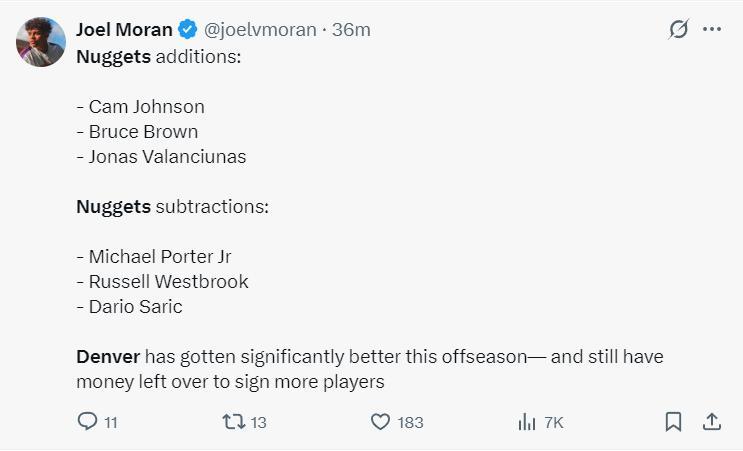Click the blue verified badge
The height and width of the screenshot is (451, 743).
coord(187,29)
